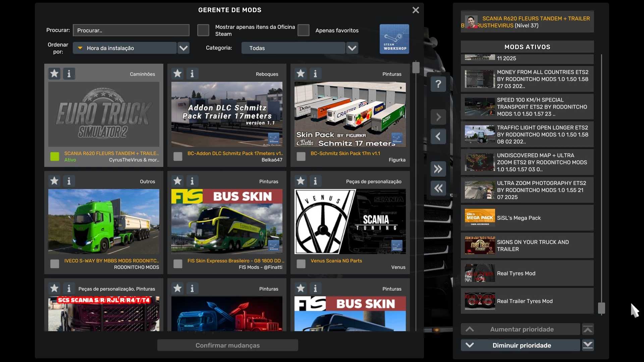Open the question mark help icon
Screen dimensions: 644x362
[x=438, y=84]
